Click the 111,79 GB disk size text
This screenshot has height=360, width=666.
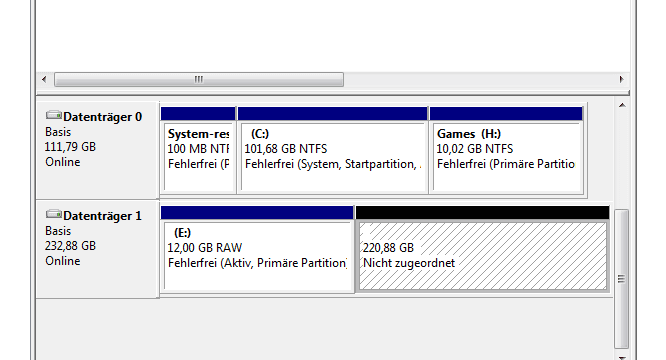coord(71,147)
